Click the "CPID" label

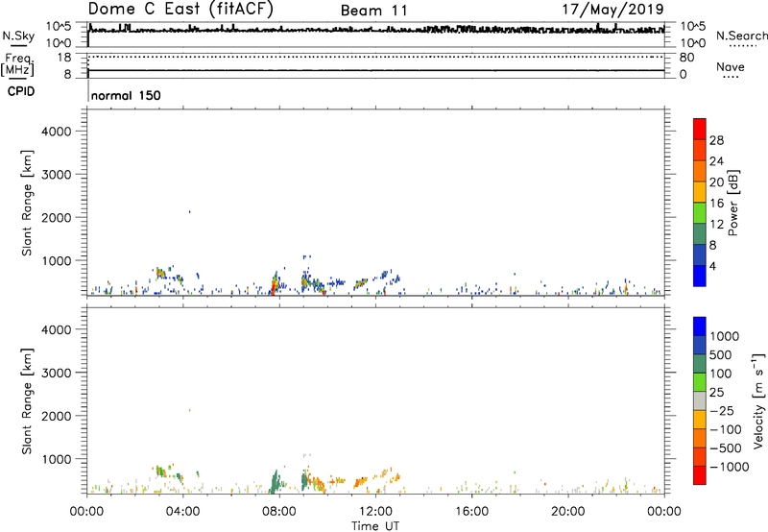(21, 91)
